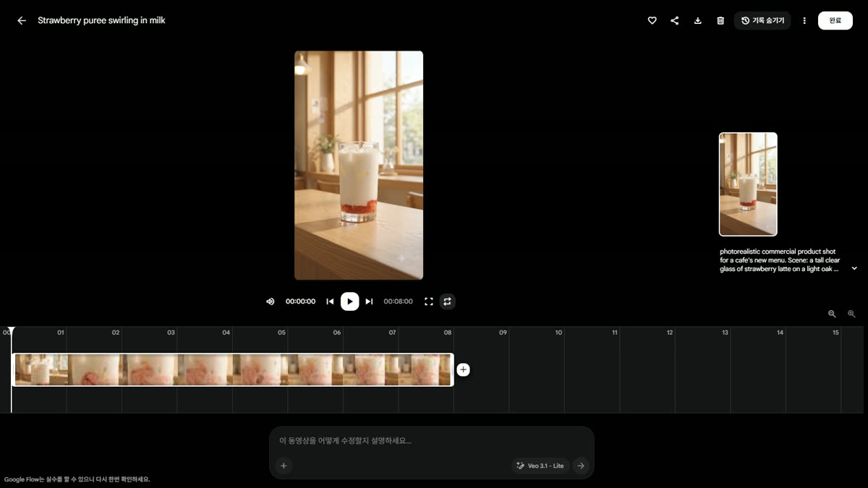This screenshot has height=488, width=868.
Task: Mute the video with the volume icon
Action: 271,301
